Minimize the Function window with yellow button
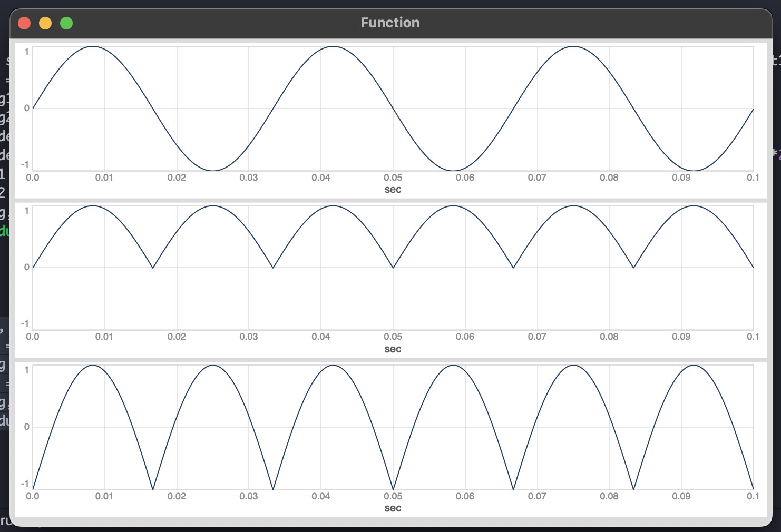Viewport: 781px width, 532px height. [x=45, y=23]
